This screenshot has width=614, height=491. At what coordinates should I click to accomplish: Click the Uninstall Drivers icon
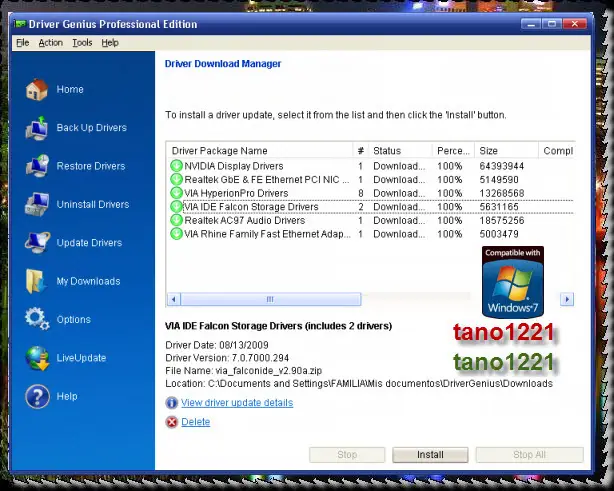[x=37, y=204]
